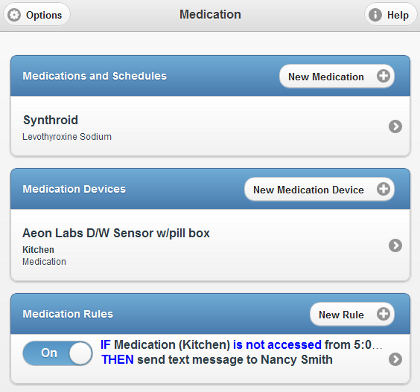Click the gear icon beside Options

(x=14, y=15)
